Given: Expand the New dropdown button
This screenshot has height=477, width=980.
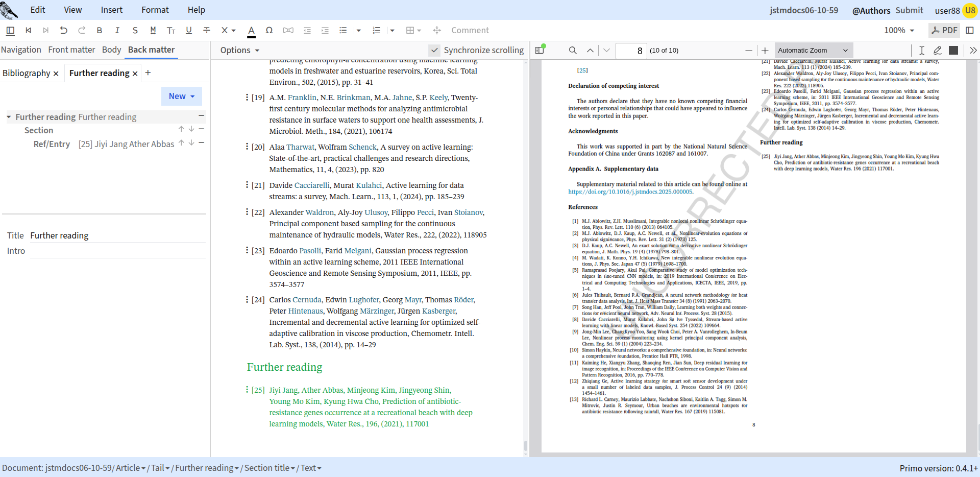Looking at the screenshot, I should click(182, 96).
